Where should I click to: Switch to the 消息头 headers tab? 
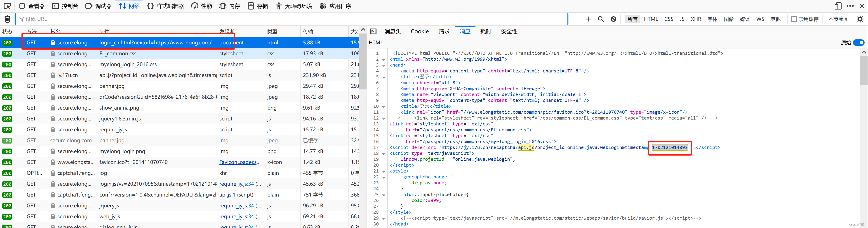392,31
